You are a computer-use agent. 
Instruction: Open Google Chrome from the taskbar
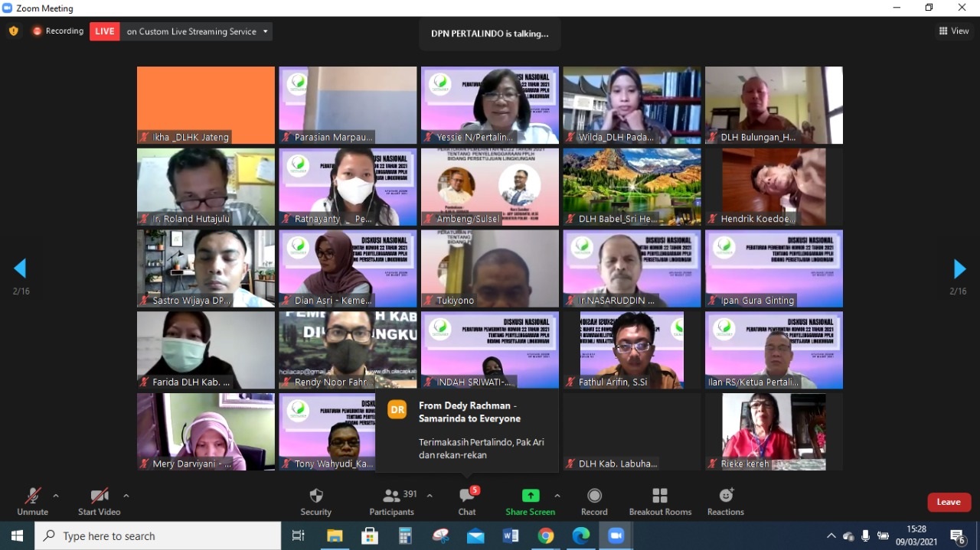point(545,536)
